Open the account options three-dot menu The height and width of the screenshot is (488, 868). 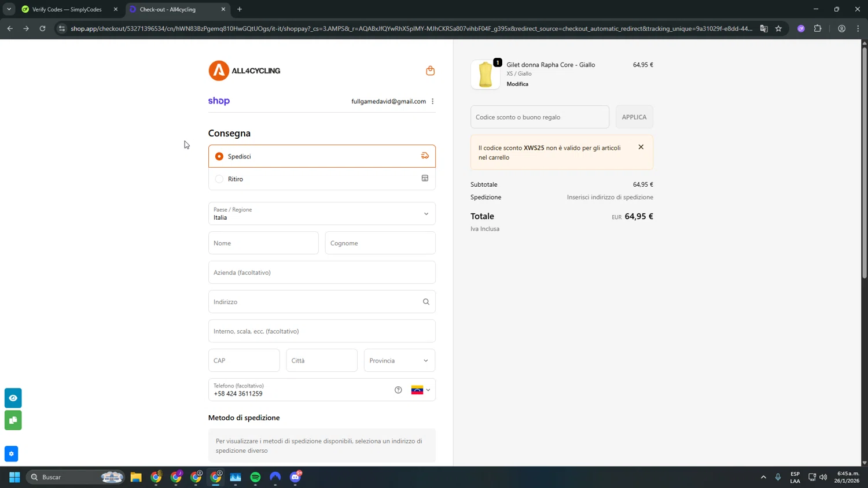tap(432, 101)
